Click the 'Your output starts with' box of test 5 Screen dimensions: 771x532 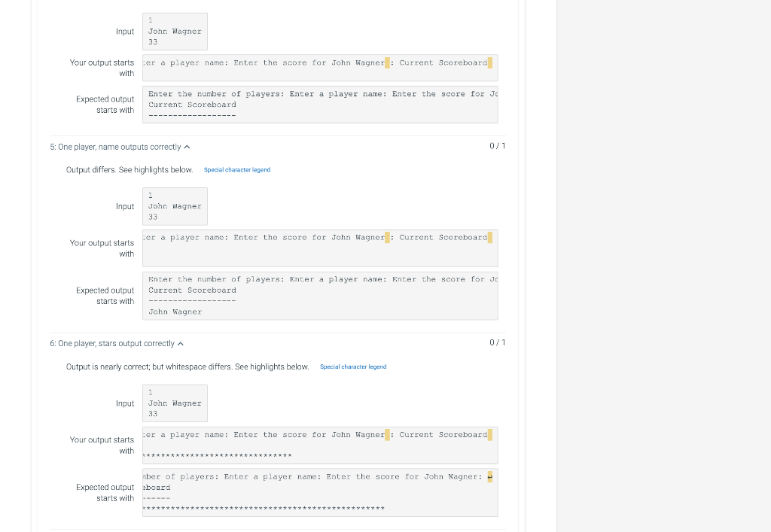point(320,248)
